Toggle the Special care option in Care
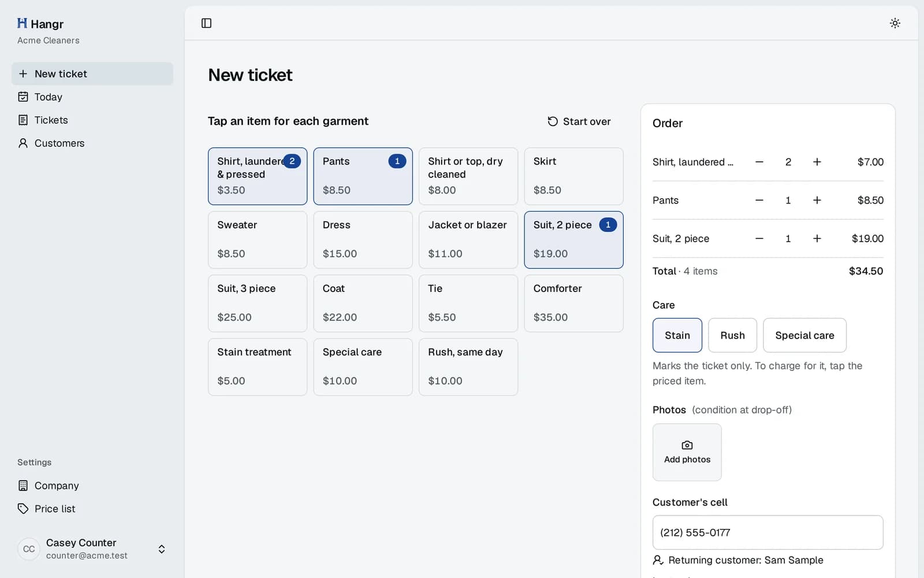The width and height of the screenshot is (924, 578). [804, 335]
